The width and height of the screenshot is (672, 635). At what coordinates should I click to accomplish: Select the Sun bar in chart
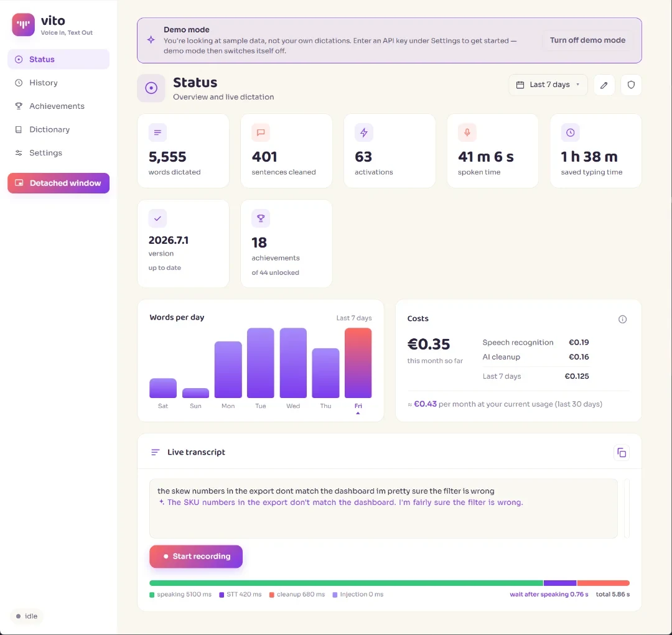[x=195, y=393]
